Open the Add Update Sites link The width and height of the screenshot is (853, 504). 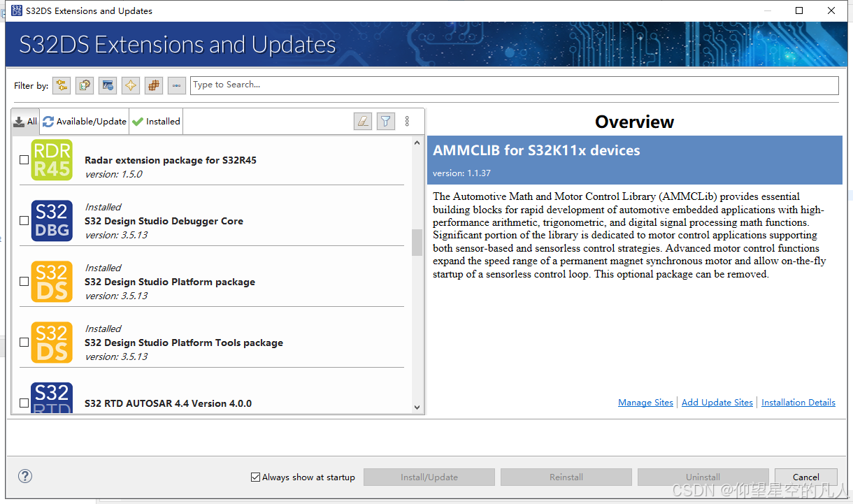pyautogui.click(x=717, y=403)
